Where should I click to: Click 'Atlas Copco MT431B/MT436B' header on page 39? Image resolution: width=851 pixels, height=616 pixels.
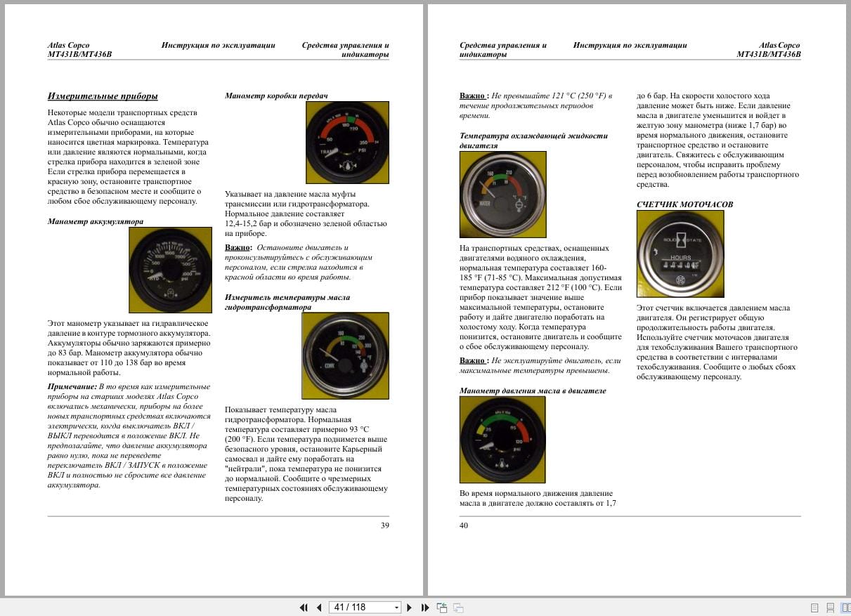point(79,50)
